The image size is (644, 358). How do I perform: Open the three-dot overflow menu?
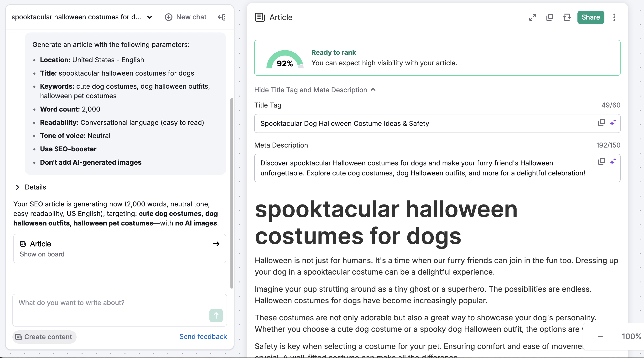click(614, 17)
